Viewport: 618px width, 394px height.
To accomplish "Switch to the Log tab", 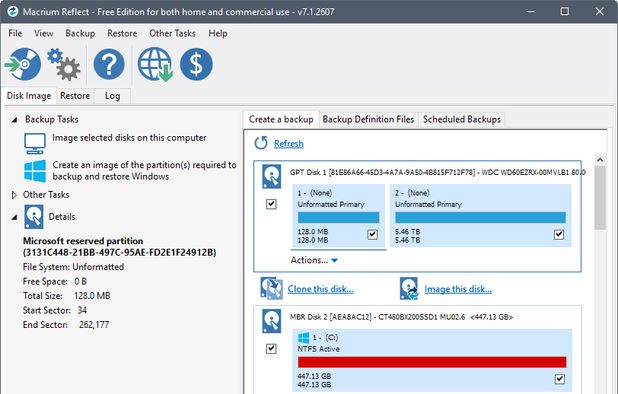I will coord(112,96).
